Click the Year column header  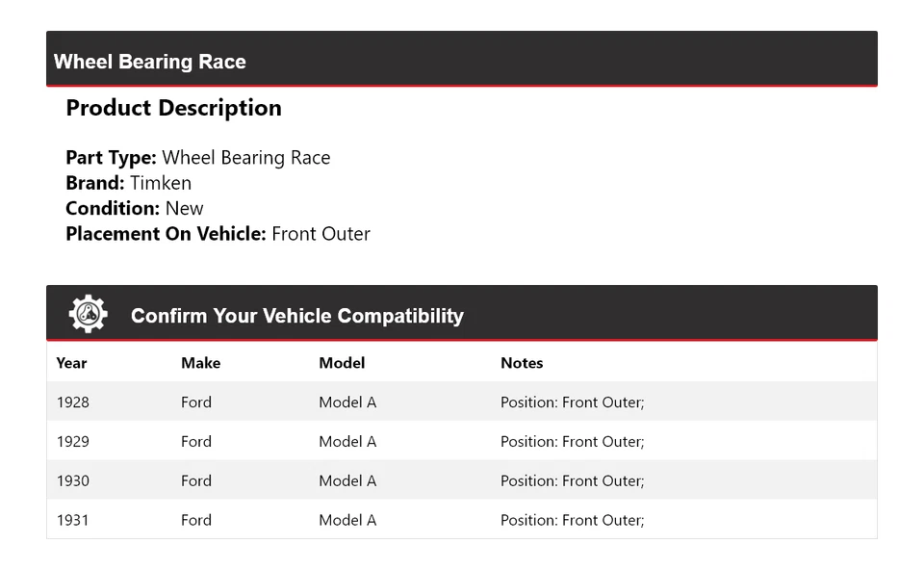tap(71, 363)
